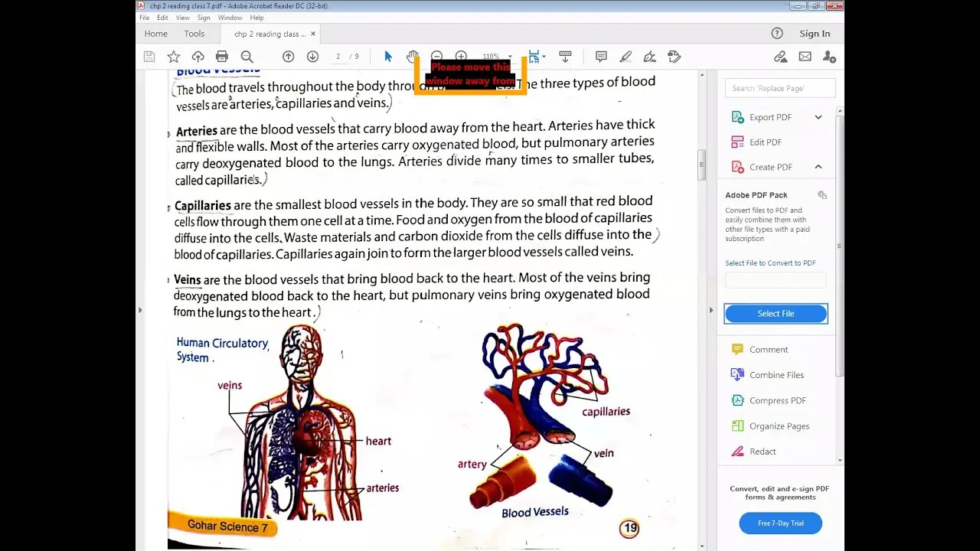Click the share with others person icon
The height and width of the screenshot is (551, 980).
(829, 57)
